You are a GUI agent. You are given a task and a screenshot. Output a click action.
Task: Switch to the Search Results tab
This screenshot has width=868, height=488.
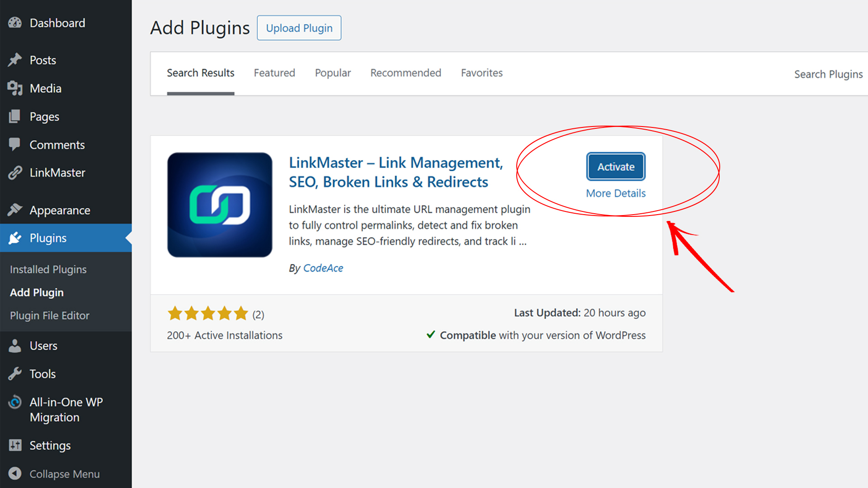coord(201,73)
